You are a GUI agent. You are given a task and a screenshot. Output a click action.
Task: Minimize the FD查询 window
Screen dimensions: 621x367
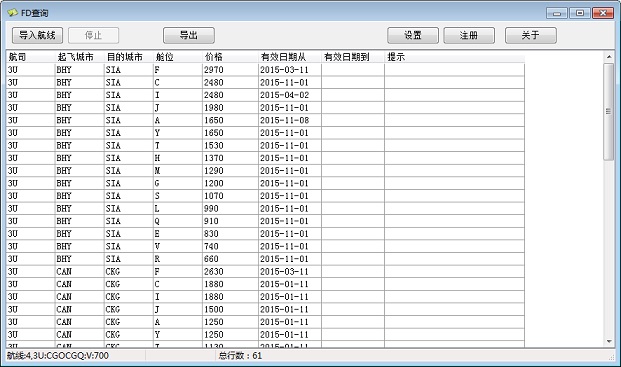pos(556,13)
